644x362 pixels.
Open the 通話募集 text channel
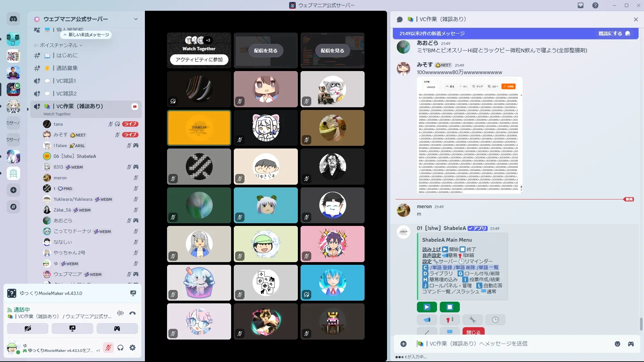pyautogui.click(x=67, y=68)
